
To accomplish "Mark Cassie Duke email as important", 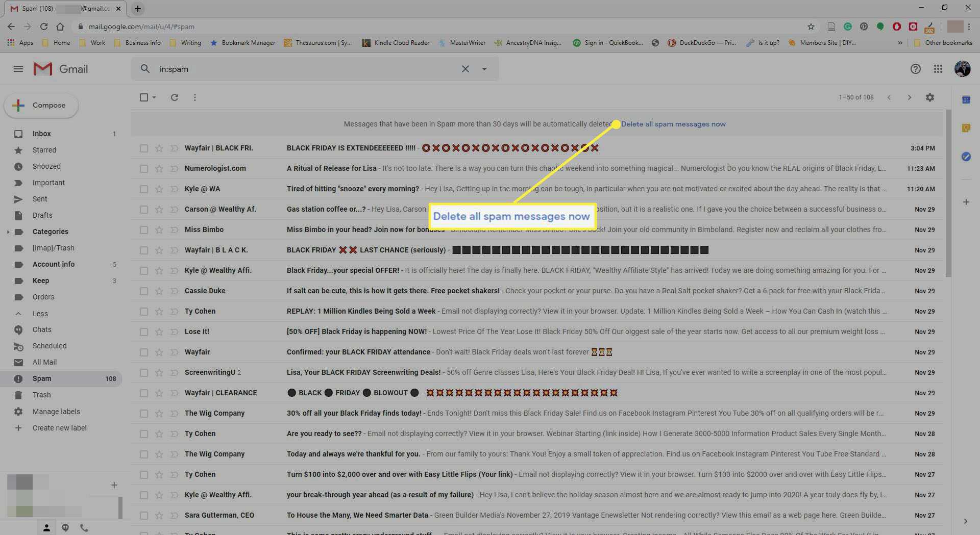I will point(175,291).
